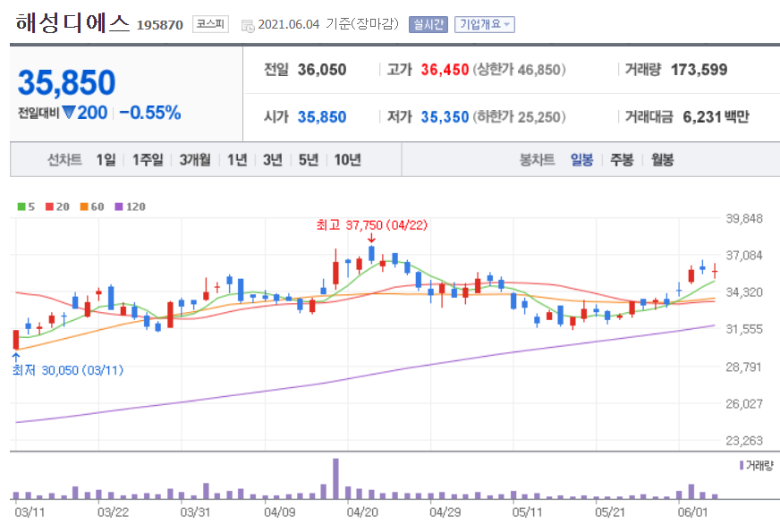Select the 5년 line chart tab

coord(309,159)
